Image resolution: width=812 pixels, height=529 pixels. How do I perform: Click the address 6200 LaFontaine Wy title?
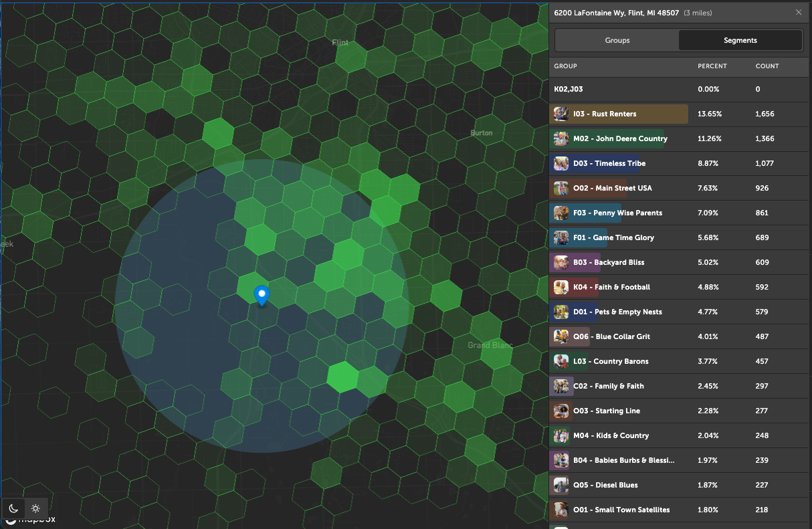point(616,13)
